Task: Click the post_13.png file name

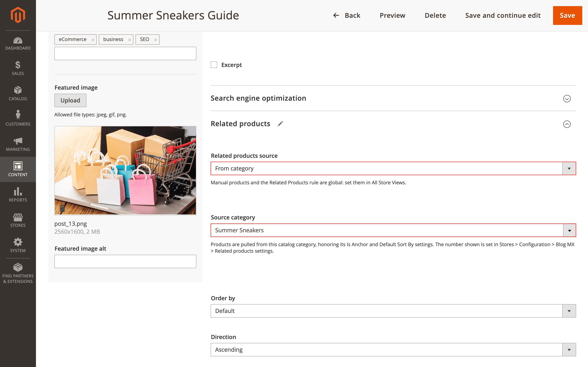Action: (70, 224)
